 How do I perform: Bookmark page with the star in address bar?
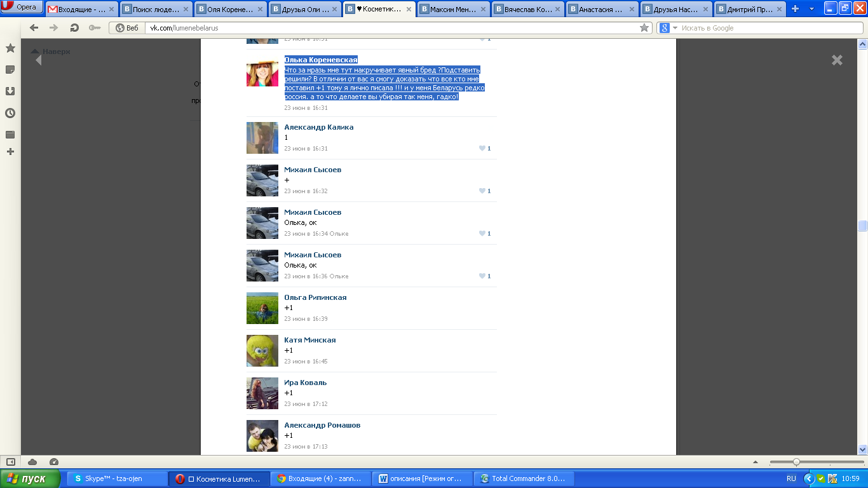click(644, 28)
